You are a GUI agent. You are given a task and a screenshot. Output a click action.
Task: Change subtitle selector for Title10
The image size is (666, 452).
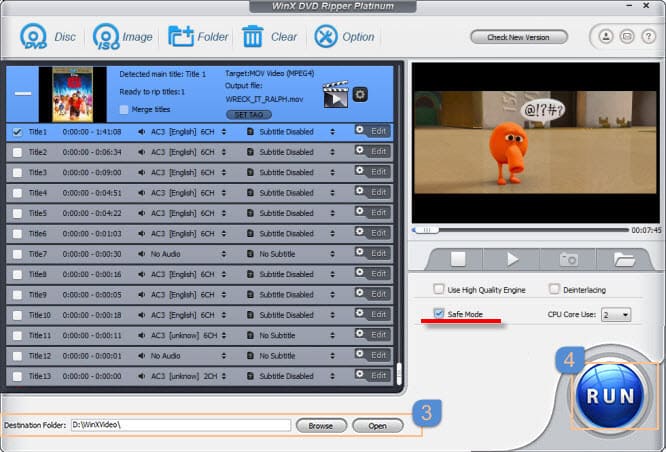coord(332,315)
